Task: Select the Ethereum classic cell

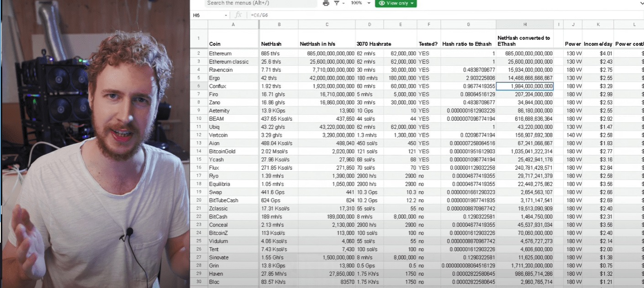Action: tap(233, 62)
